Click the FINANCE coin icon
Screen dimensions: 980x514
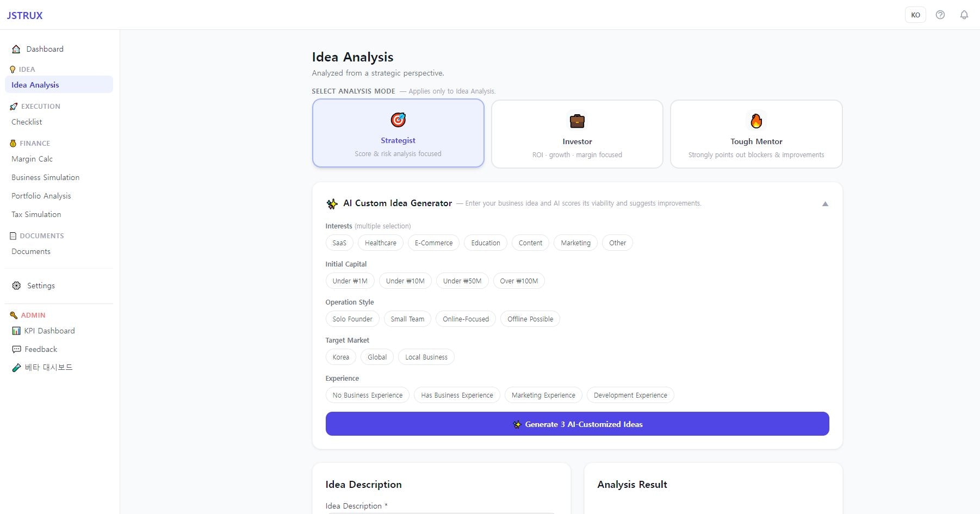13,143
